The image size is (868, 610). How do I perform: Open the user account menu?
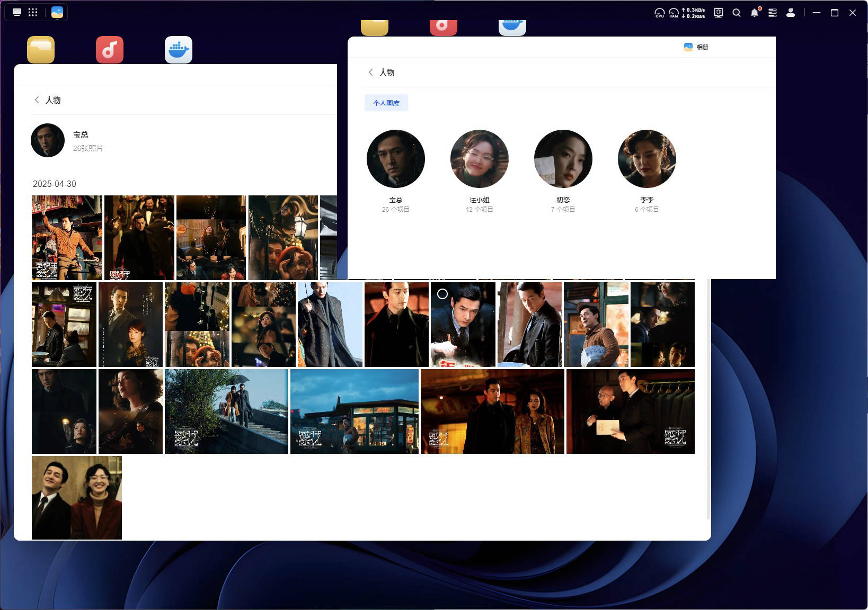pos(791,13)
